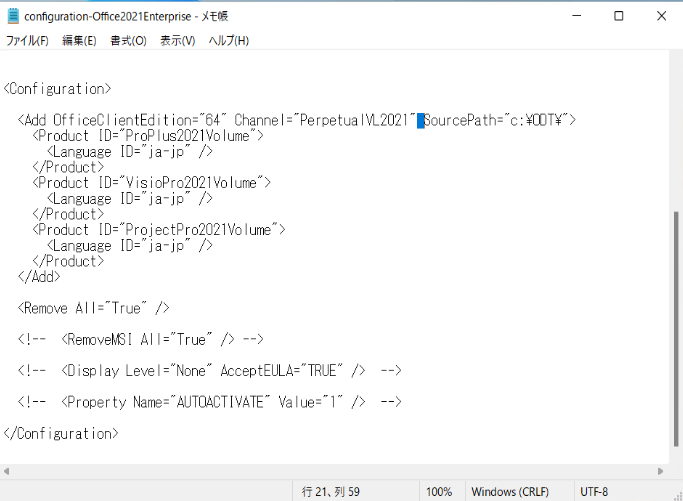Click the Notepad icon in title bar
The image size is (683, 501).
click(x=13, y=16)
